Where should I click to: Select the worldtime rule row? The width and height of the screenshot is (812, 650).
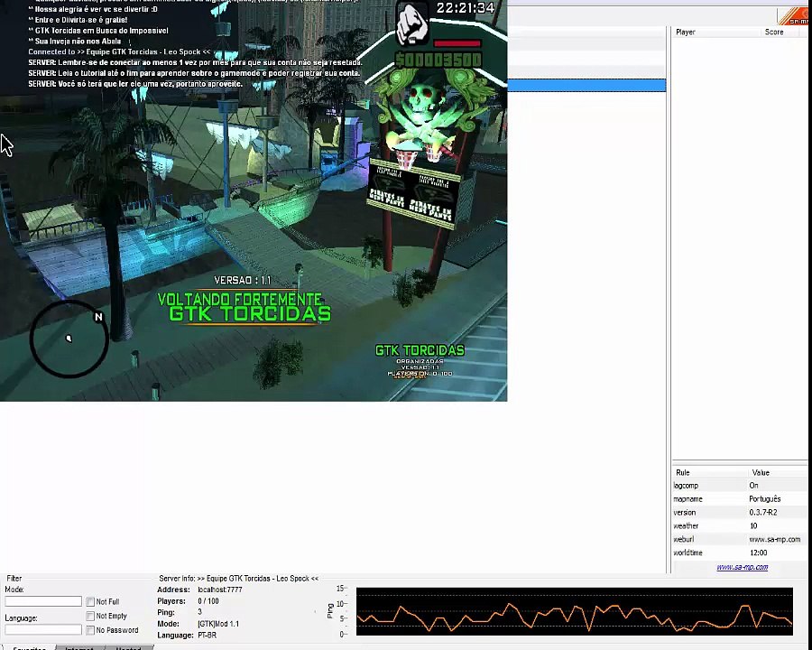click(740, 553)
